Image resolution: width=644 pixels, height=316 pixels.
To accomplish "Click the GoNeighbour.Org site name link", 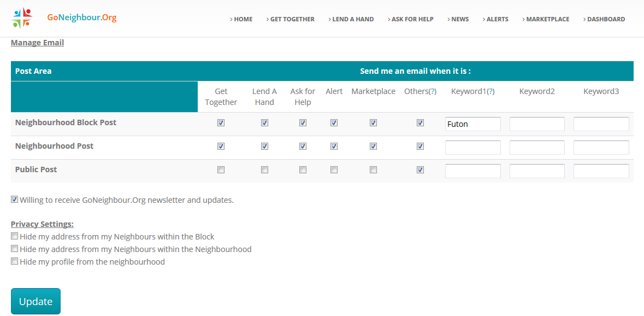I will (82, 17).
